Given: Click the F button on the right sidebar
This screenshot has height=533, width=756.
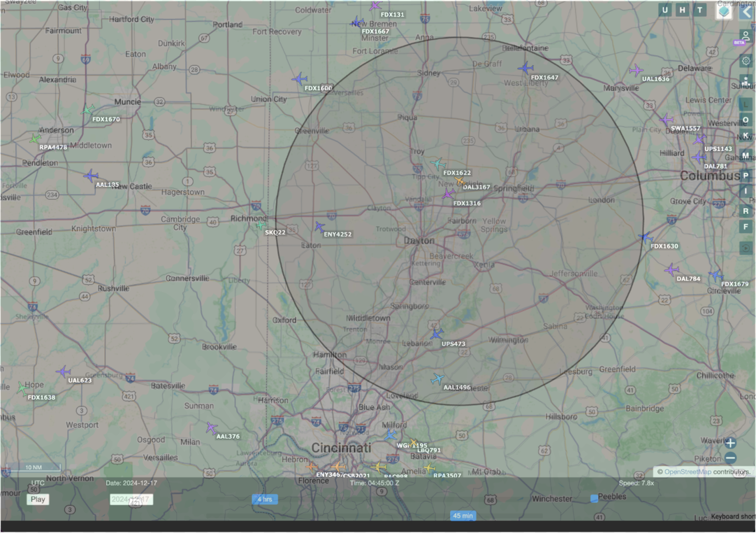Looking at the screenshot, I should [745, 226].
